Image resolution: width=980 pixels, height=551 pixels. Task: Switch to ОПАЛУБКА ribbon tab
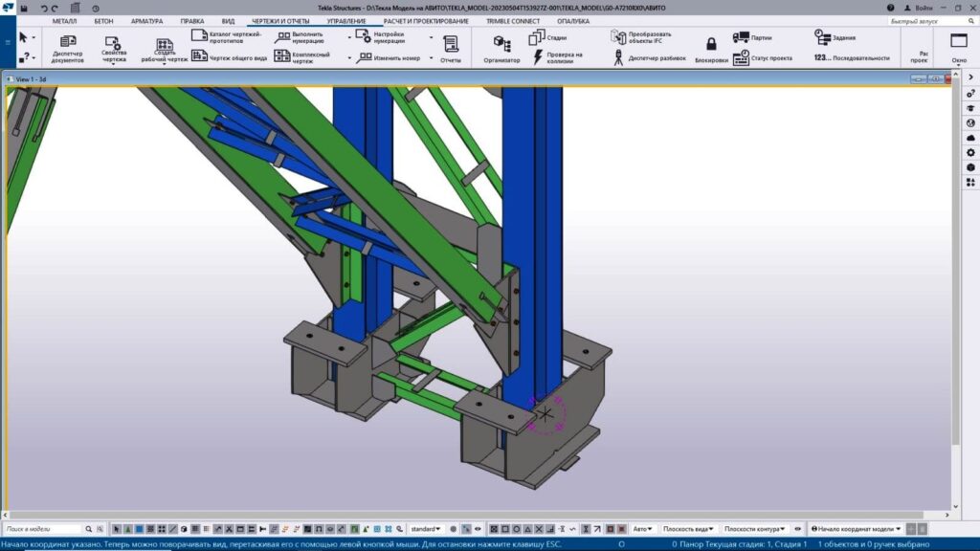(x=573, y=21)
